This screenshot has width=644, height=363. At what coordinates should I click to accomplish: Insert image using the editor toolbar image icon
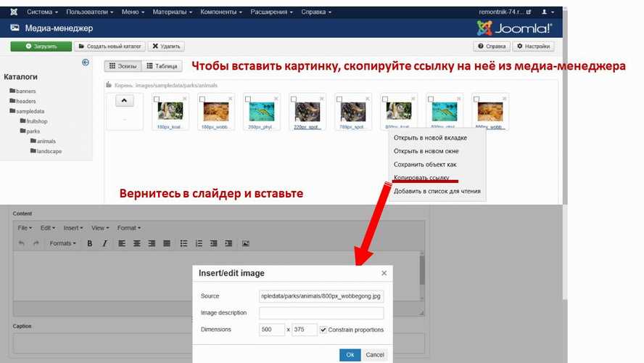pos(246,243)
